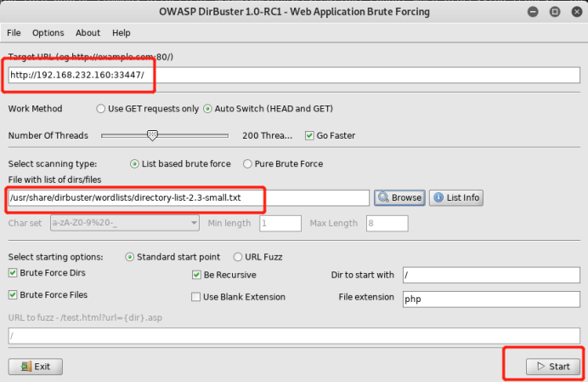Open the Char set dropdown
This screenshot has width=588, height=382.
tap(125, 223)
